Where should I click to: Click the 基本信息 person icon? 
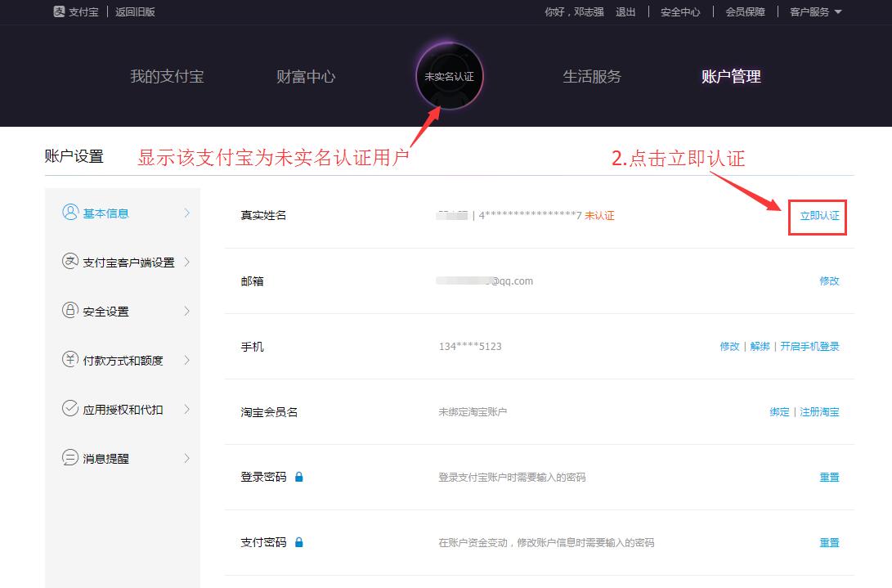coord(70,213)
